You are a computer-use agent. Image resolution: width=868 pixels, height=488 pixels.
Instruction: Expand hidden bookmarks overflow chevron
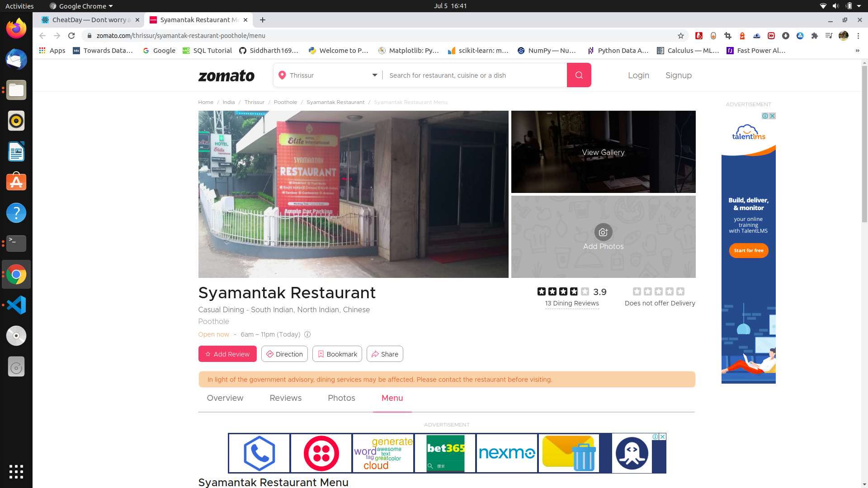pos(857,51)
